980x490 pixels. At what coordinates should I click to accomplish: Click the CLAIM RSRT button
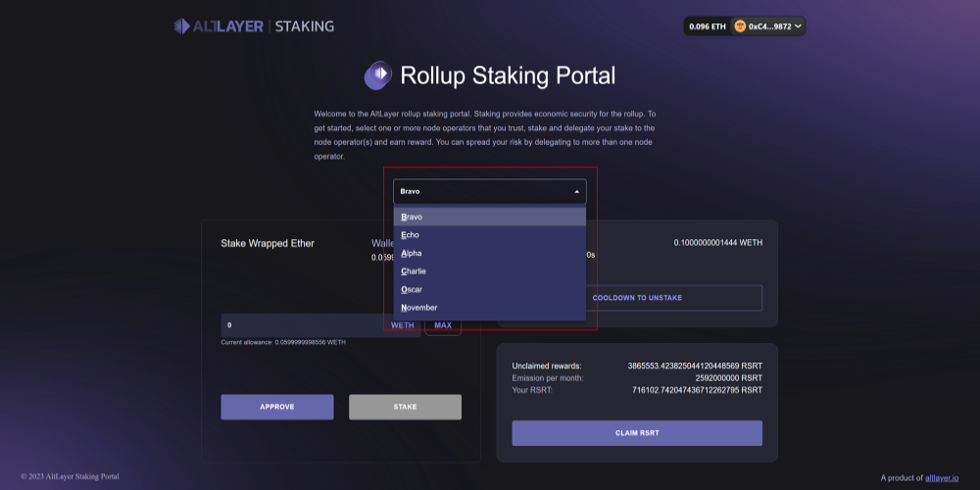(637, 433)
